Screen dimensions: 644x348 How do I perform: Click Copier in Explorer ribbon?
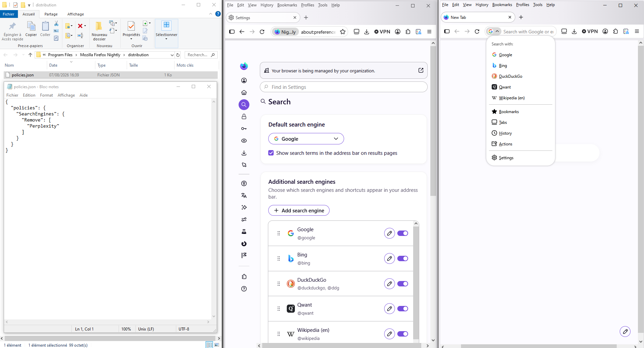[31, 29]
